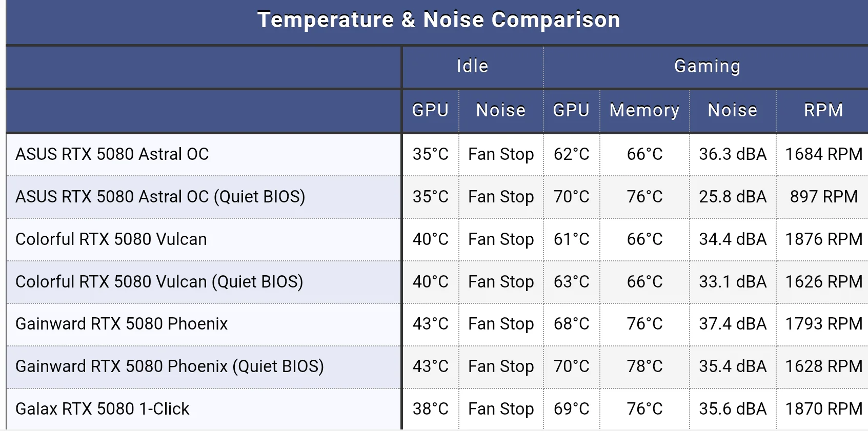Click the Gainward RTX 5080 Phoenix row label

122,323
